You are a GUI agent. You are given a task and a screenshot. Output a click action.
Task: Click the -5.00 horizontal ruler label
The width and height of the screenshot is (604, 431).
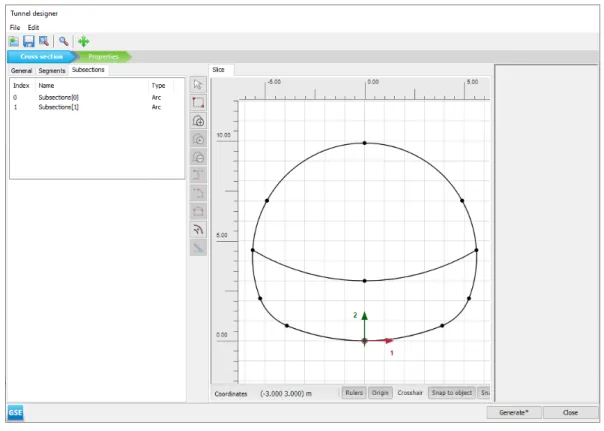pyautogui.click(x=274, y=82)
